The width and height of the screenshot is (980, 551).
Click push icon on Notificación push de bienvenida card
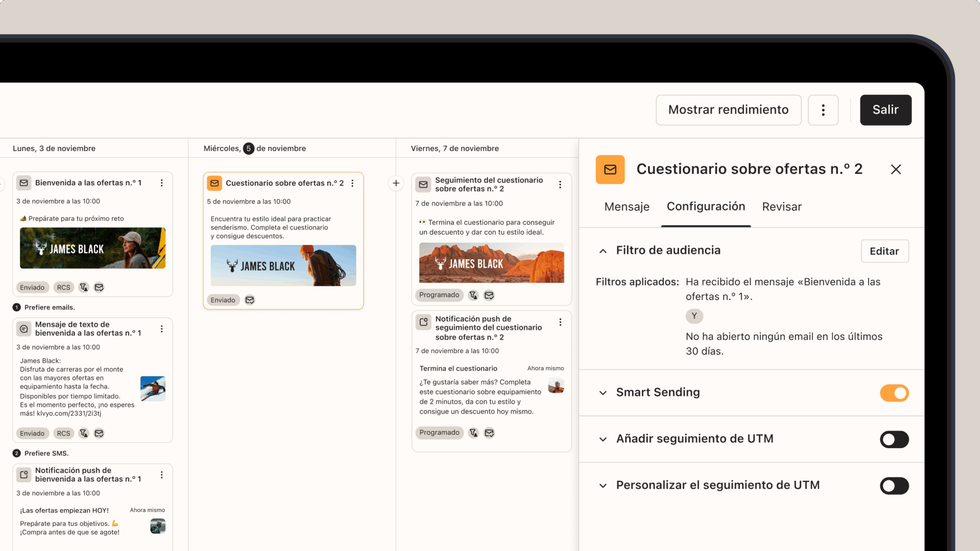[24, 474]
